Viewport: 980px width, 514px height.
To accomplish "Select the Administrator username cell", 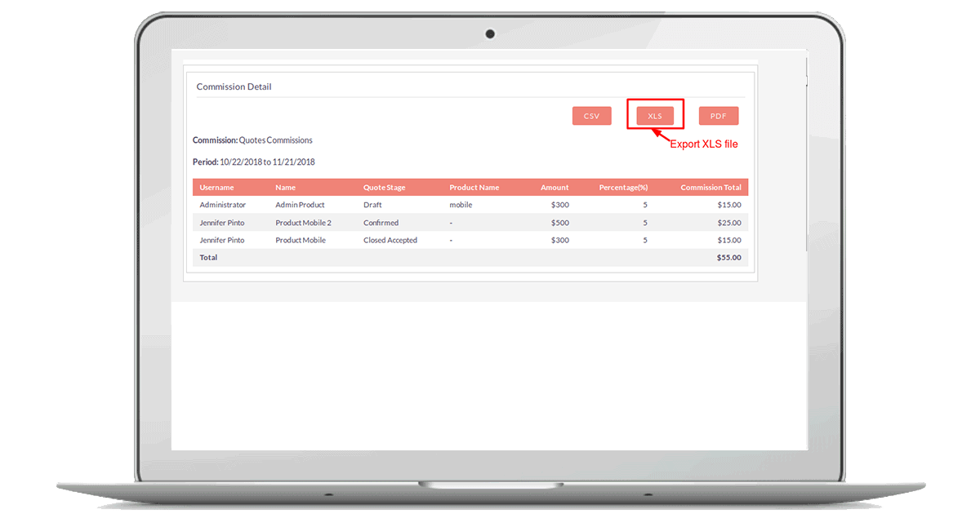I will tap(222, 205).
